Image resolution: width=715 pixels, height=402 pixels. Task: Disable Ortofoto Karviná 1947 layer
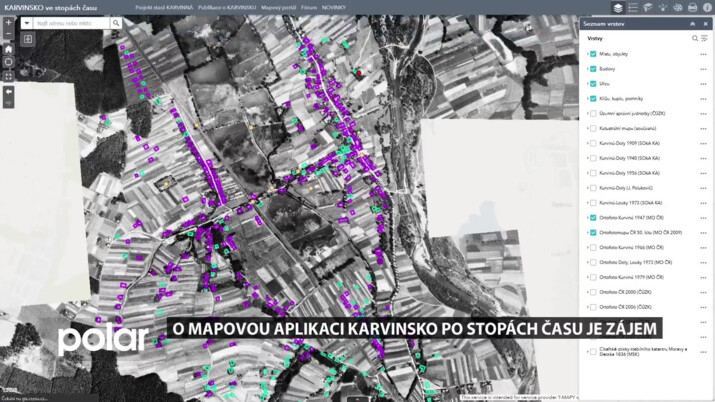tap(593, 216)
